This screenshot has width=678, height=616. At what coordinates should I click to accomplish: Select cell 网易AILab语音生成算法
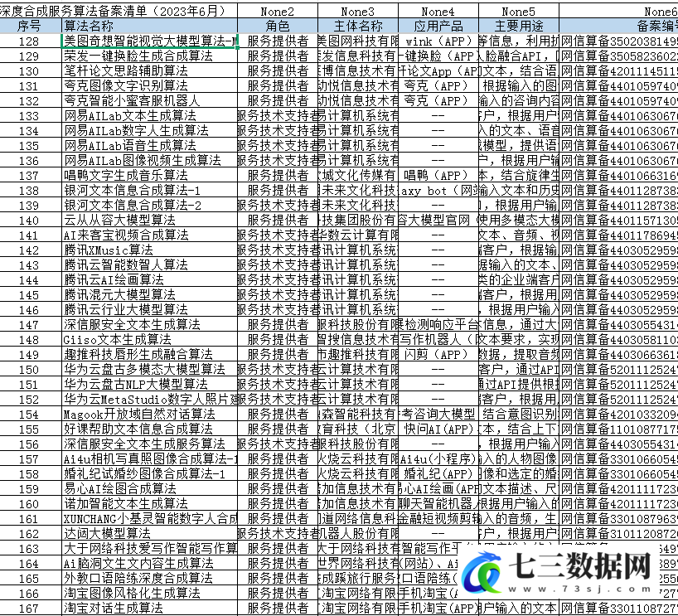(x=150, y=146)
